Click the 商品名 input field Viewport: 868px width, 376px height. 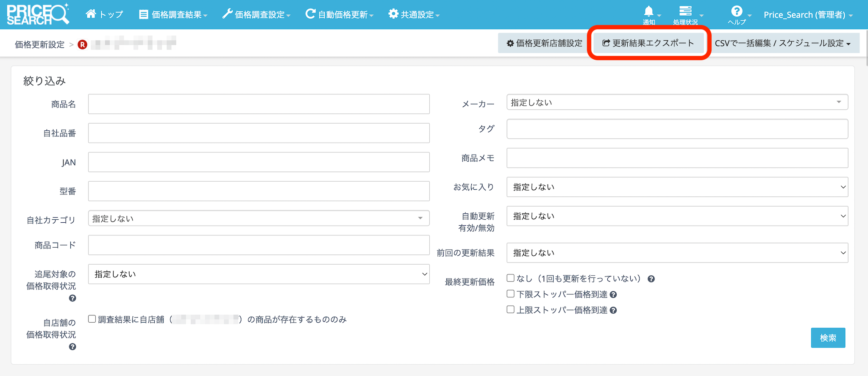[259, 104]
